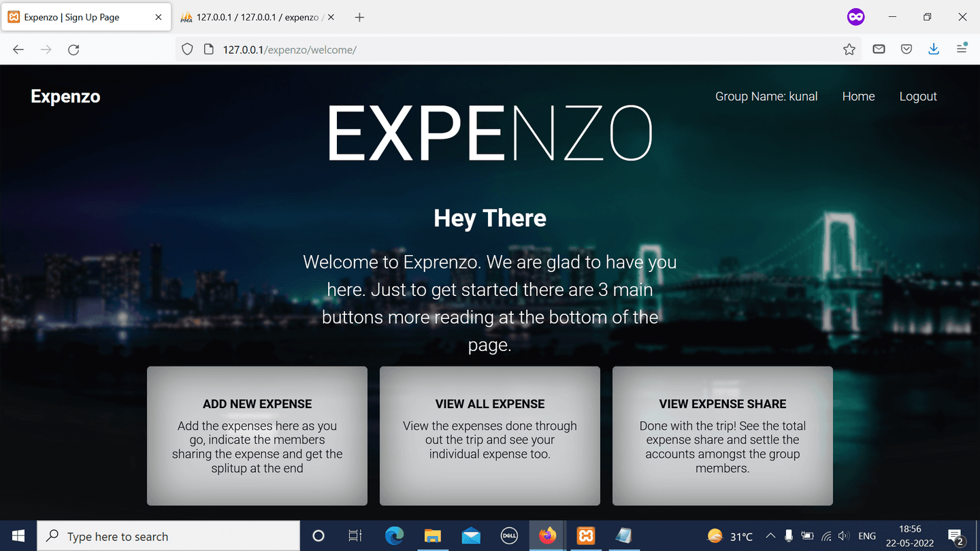Image resolution: width=980 pixels, height=551 pixels.
Task: Open the VIEW EXPENSE SHARE card
Action: [723, 436]
